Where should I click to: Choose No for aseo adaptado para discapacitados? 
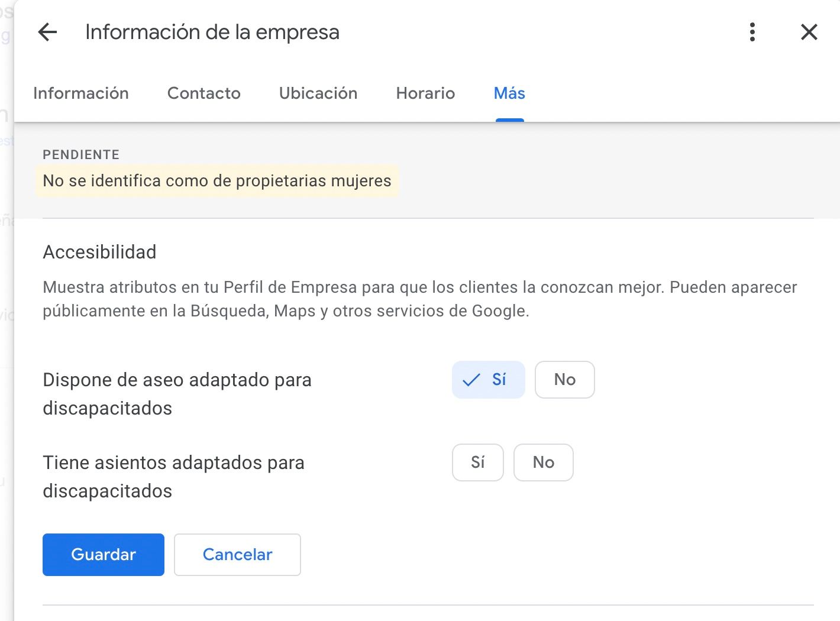tap(564, 380)
